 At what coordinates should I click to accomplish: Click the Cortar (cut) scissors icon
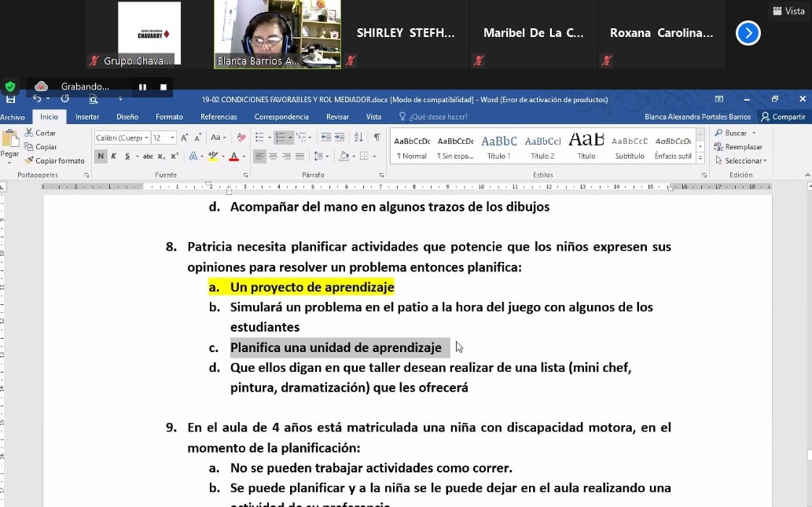point(29,133)
